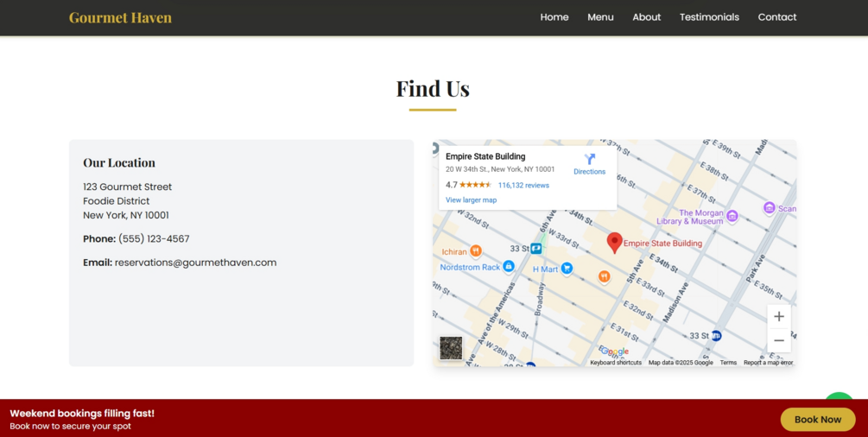Open Keyboard shortcuts on the map
This screenshot has height=437, width=868.
[x=616, y=363]
